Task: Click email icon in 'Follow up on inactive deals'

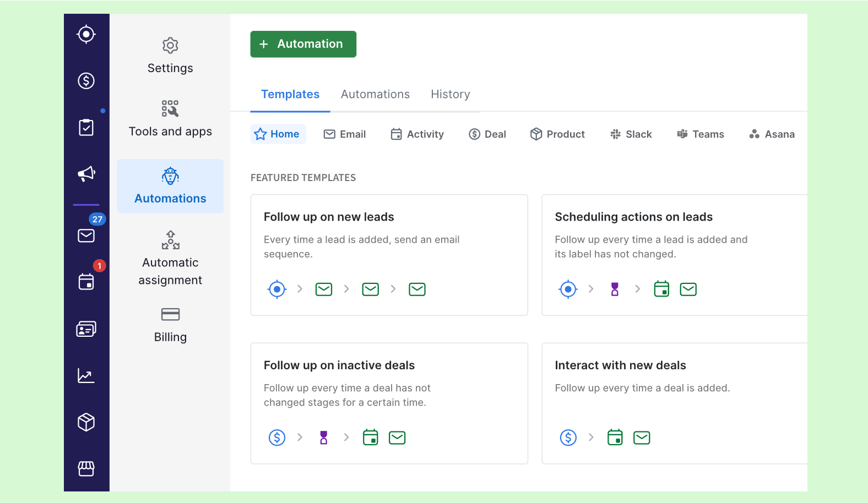Action: pyautogui.click(x=397, y=438)
